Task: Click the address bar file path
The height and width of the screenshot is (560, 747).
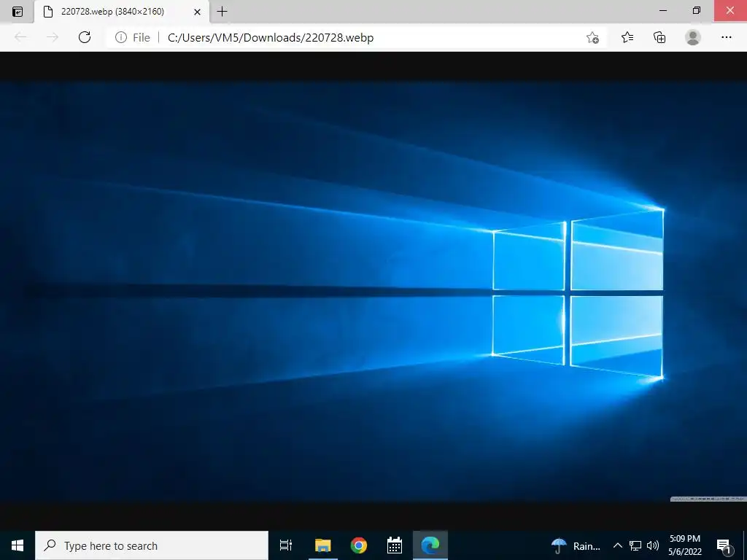Action: point(271,38)
